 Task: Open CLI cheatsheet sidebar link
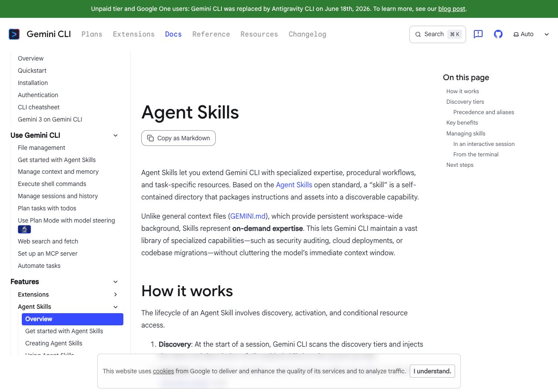click(x=39, y=107)
